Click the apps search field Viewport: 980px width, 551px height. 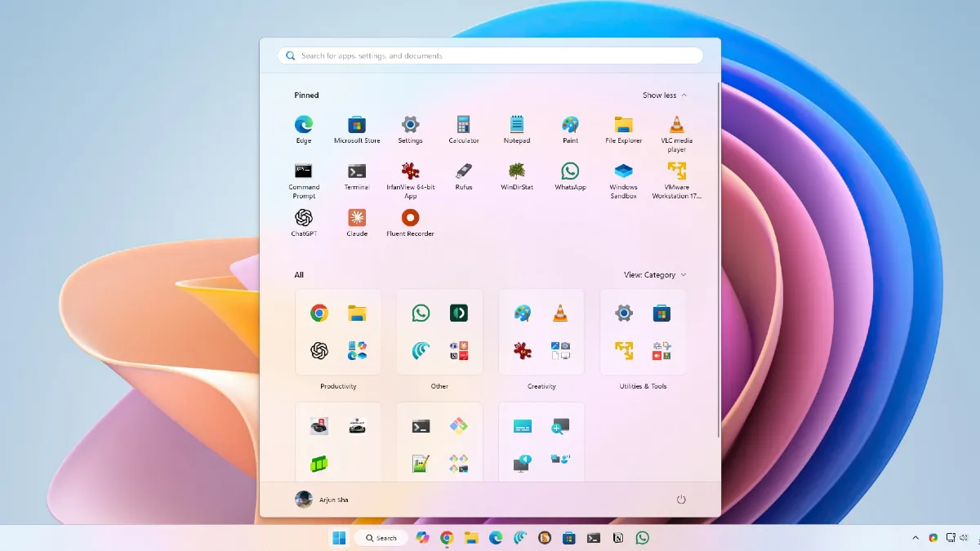point(489,56)
